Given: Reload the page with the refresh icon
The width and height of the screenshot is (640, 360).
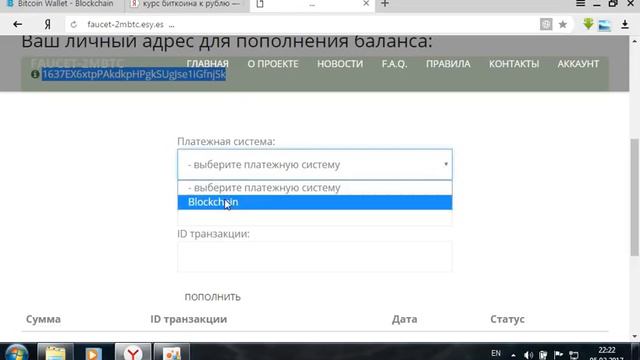Looking at the screenshot, I should point(73,24).
